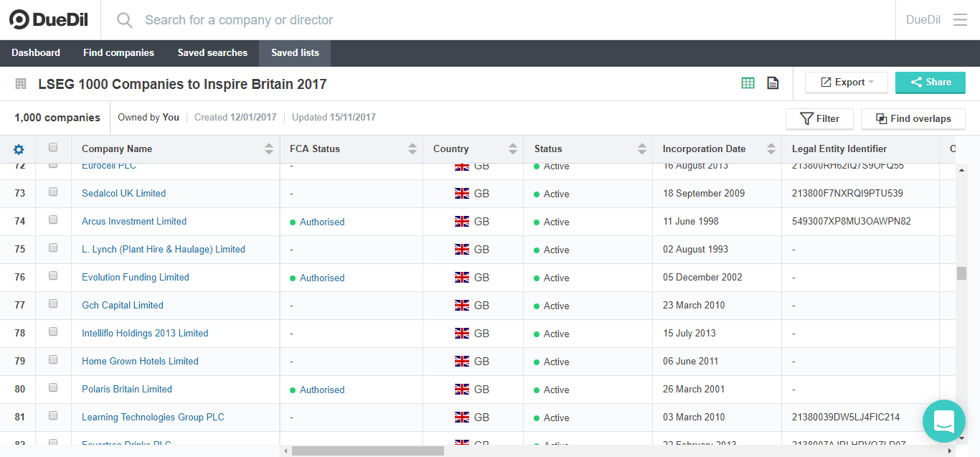Image resolution: width=980 pixels, height=457 pixels.
Task: Click GB flag in Gch Capital row
Action: coord(462,306)
